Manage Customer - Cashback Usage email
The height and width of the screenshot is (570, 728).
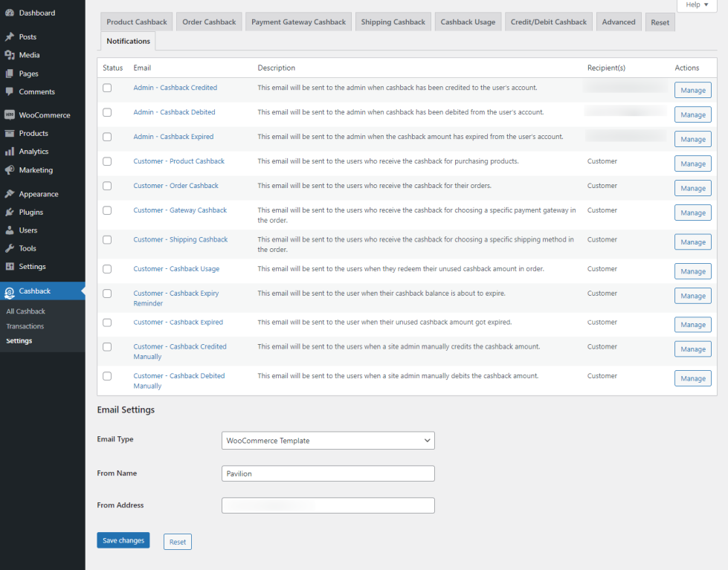pyautogui.click(x=693, y=271)
